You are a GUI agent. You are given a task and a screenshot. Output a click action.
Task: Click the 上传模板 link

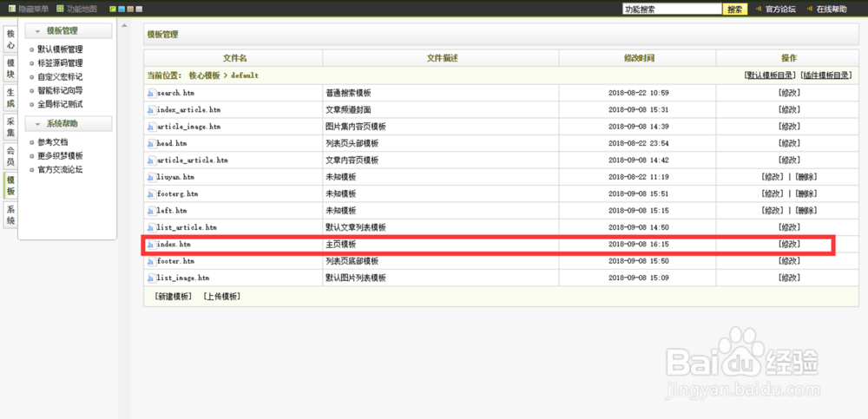(221, 296)
